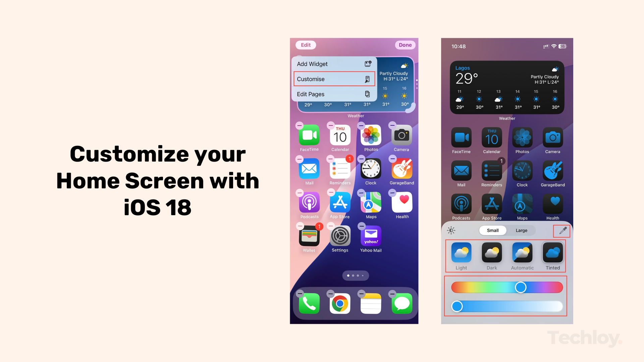Tap the pencil customization icon

562,230
